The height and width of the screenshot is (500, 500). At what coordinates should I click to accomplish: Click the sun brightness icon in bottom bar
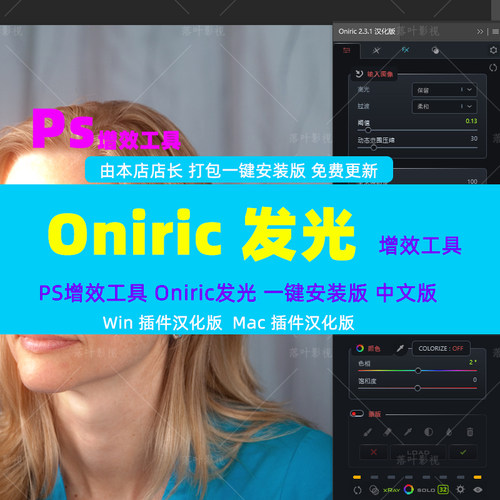click(x=460, y=489)
